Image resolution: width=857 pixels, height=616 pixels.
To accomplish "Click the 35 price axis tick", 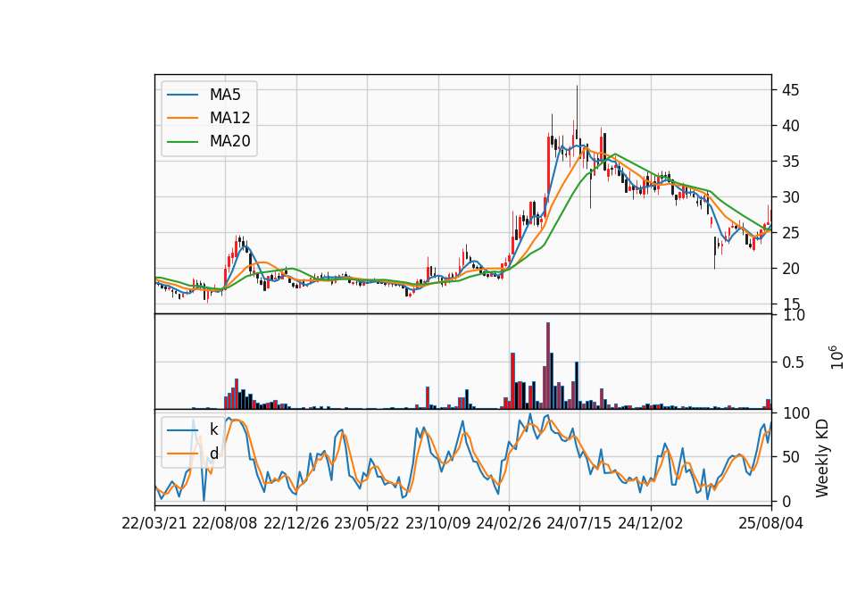I will (790, 162).
